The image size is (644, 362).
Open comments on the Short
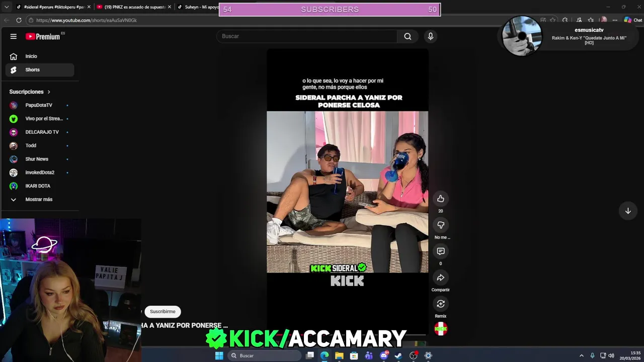(x=441, y=251)
